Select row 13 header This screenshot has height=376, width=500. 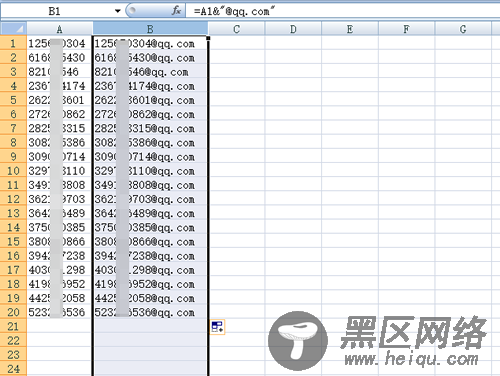coord(13,213)
